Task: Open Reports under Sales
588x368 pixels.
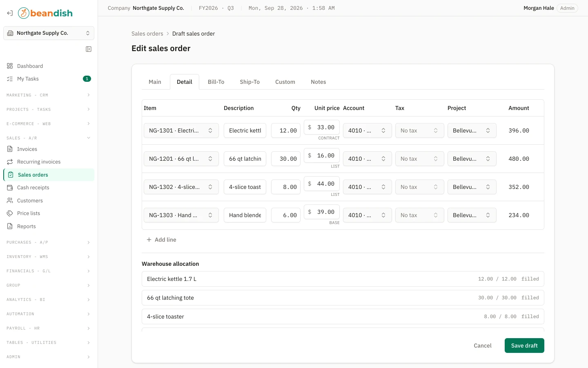Action: click(49, 227)
